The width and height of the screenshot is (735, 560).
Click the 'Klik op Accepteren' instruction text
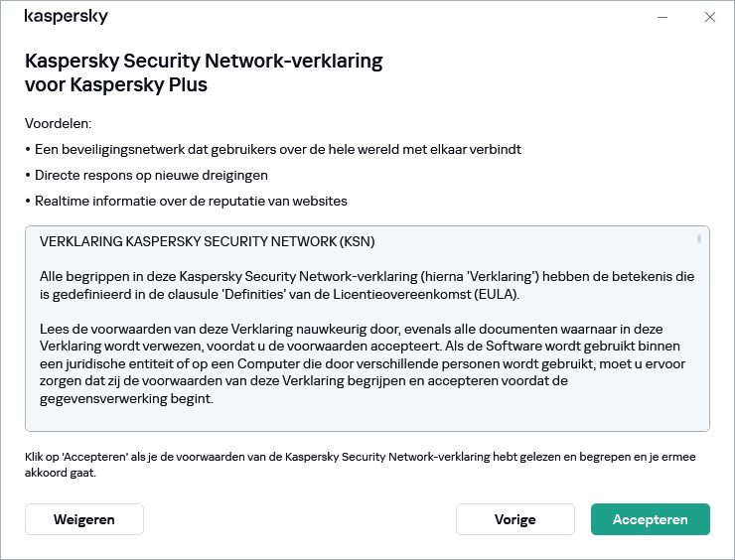coord(360,464)
